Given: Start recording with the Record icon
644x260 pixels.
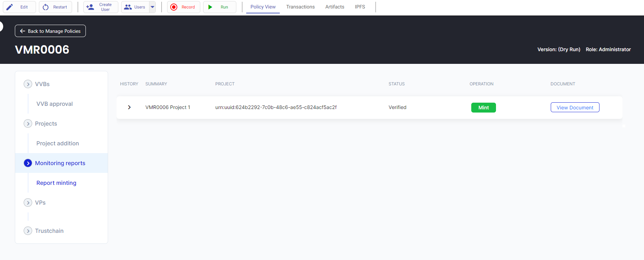Looking at the screenshot, I should (x=174, y=7).
